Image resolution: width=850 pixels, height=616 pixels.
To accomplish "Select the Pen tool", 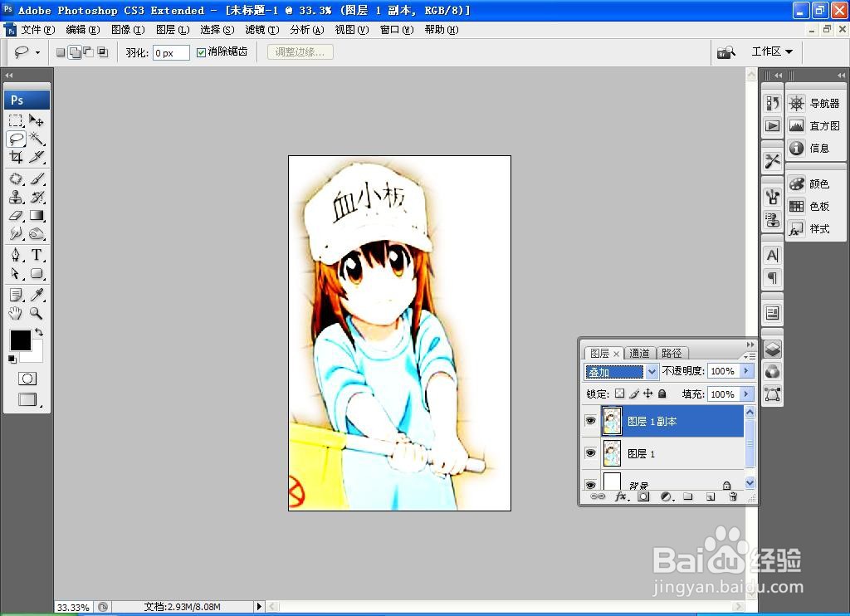I will 16,255.
